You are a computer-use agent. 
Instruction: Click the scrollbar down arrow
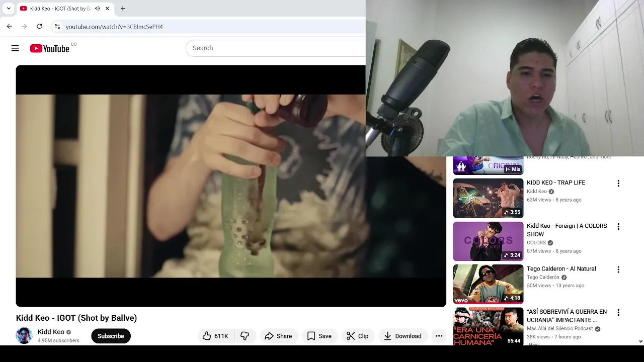click(x=640, y=341)
